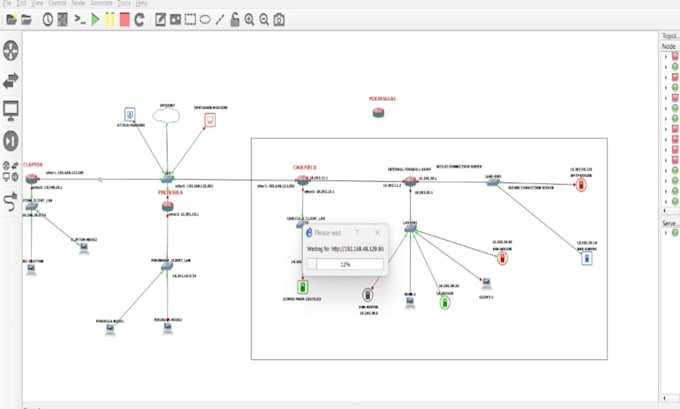
Task: Open the snapshot manager clock icon
Action: (48, 20)
